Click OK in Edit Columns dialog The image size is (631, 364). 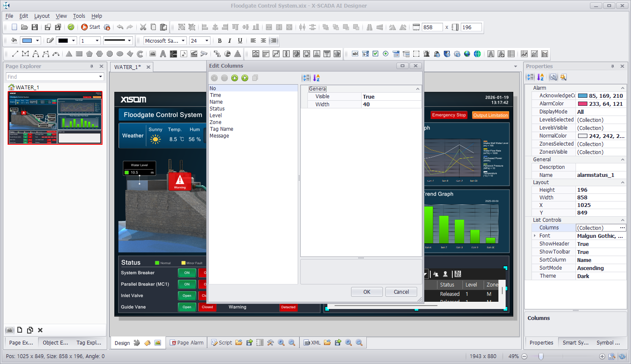point(367,292)
